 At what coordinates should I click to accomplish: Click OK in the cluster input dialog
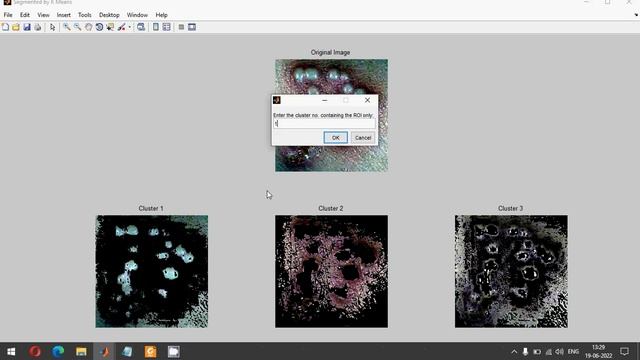[336, 138]
